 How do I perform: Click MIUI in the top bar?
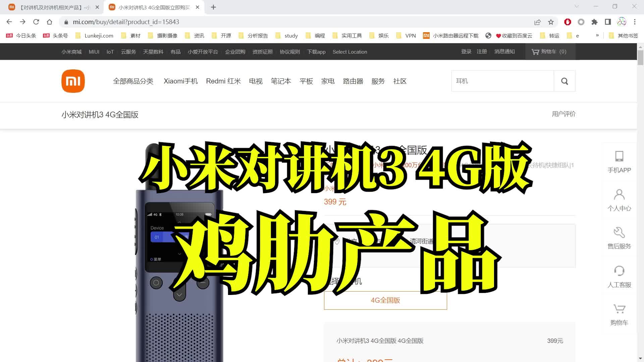coord(94,52)
